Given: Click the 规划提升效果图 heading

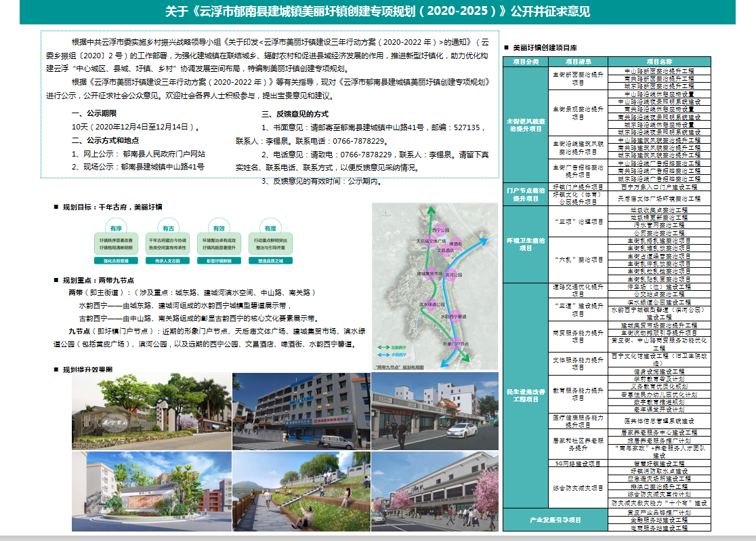Looking at the screenshot, I should pyautogui.click(x=87, y=369).
